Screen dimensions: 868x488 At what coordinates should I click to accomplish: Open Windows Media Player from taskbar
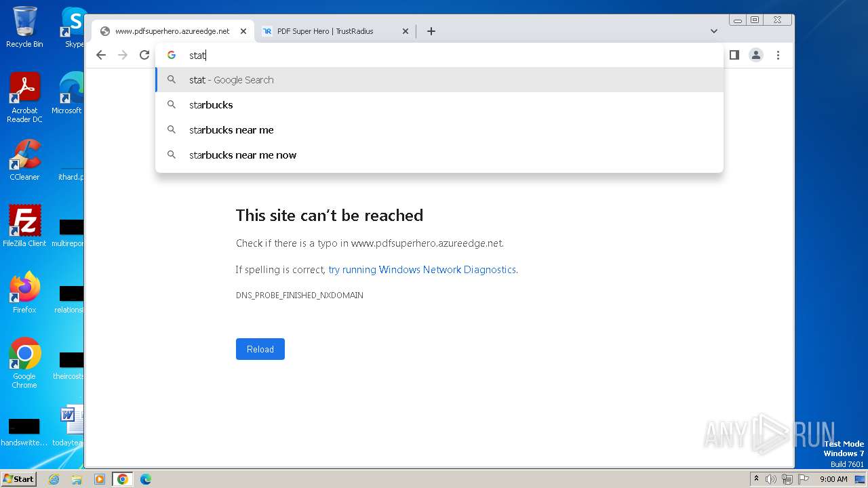tap(100, 479)
